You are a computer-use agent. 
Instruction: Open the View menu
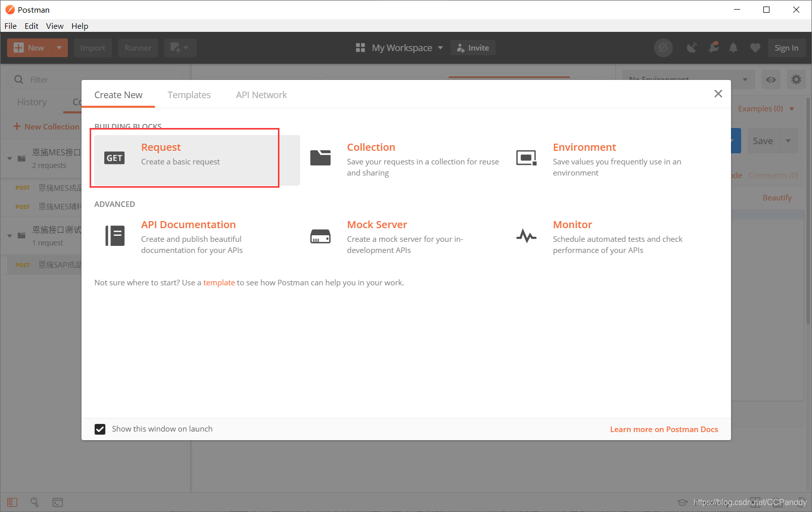tap(55, 26)
